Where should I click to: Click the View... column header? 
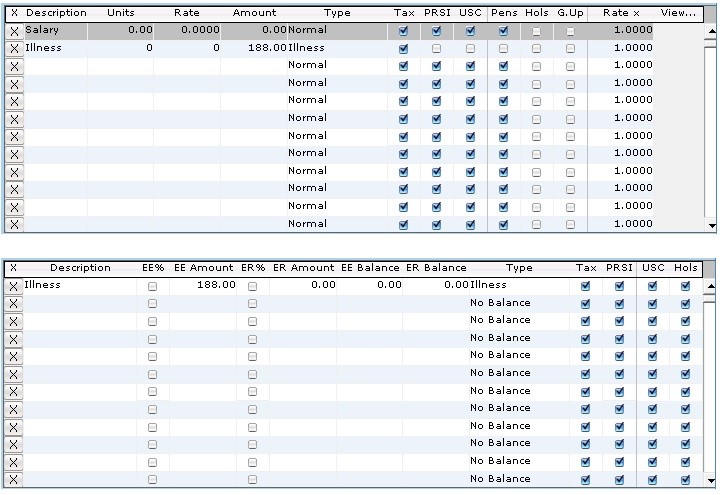tap(679, 13)
